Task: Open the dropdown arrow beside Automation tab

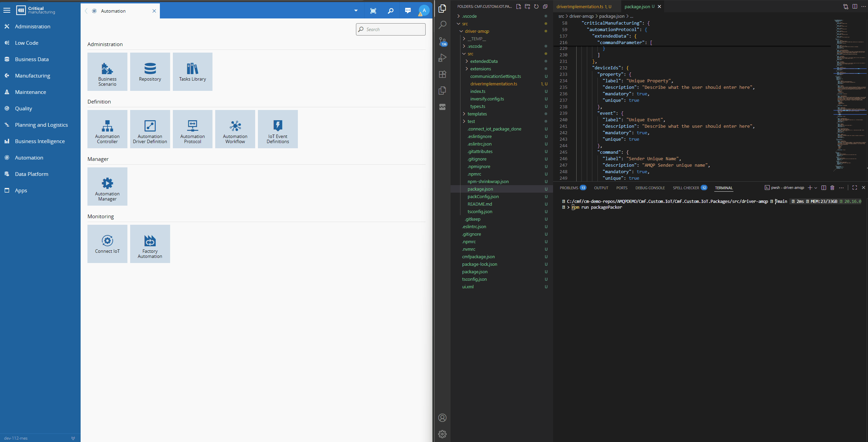Action: (x=356, y=11)
